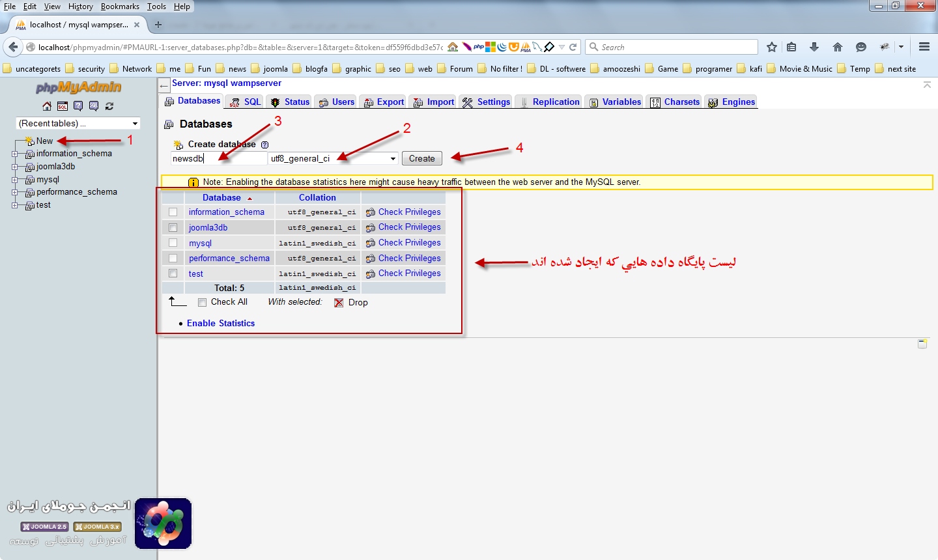938x560 pixels.
Task: Click the reload navigation panel icon
Action: click(109, 106)
